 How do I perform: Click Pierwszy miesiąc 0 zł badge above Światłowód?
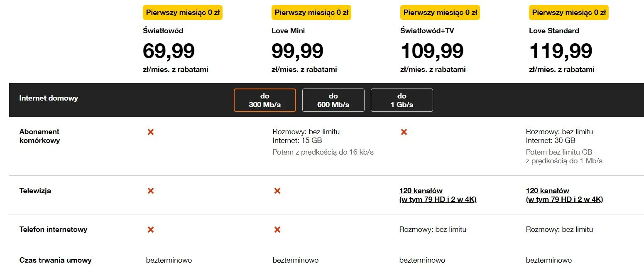pyautogui.click(x=183, y=12)
